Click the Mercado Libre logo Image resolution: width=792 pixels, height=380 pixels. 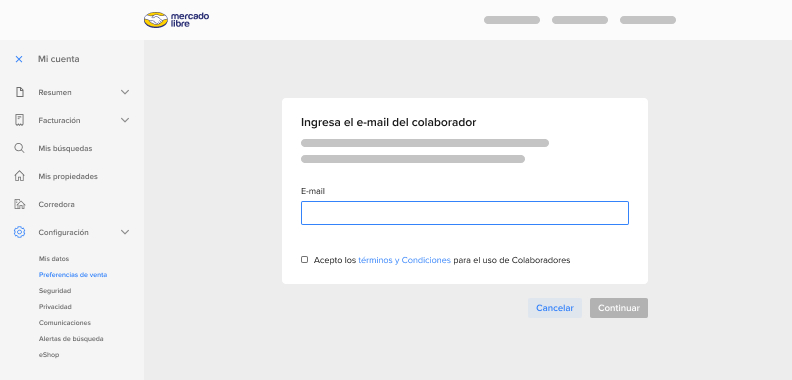[176, 20]
